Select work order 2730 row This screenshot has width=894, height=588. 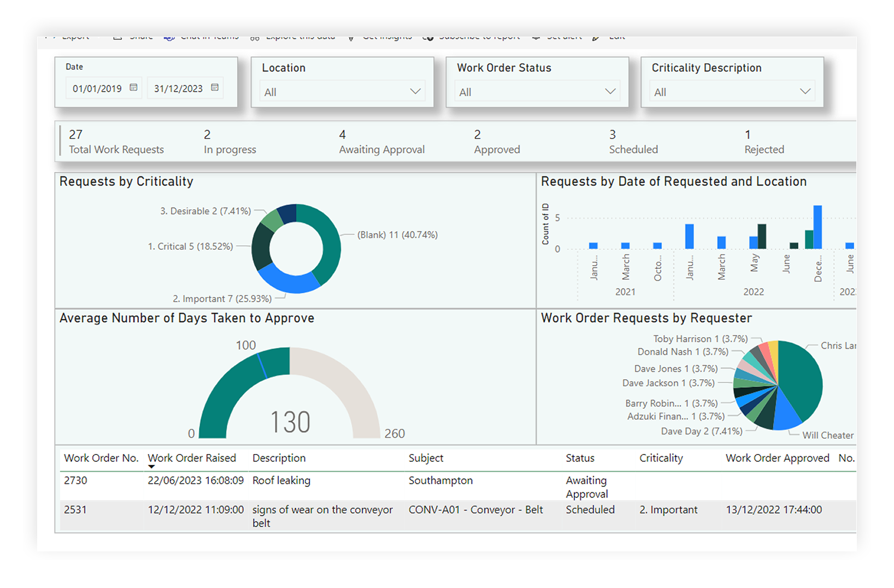tap(75, 480)
